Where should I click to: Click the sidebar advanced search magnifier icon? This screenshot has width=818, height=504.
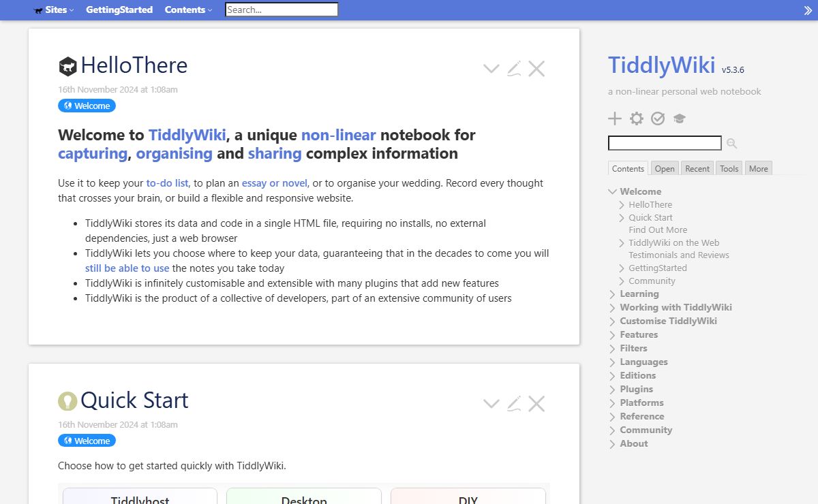click(731, 143)
